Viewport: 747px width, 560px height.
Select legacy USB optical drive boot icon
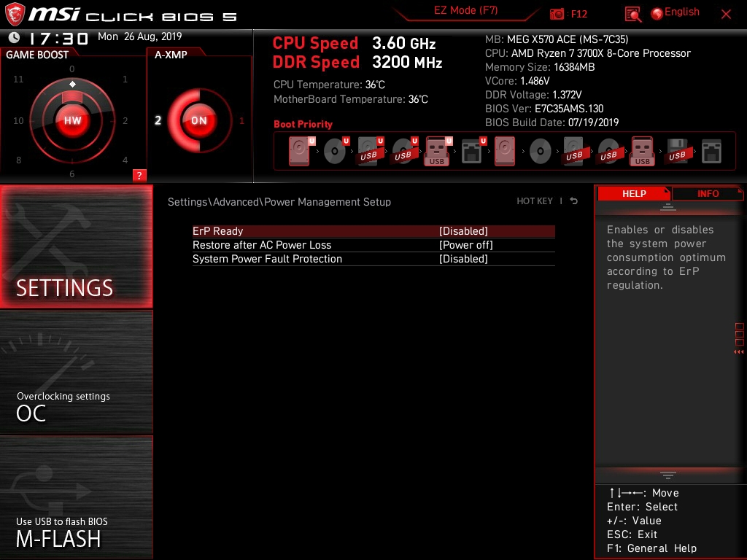tap(609, 151)
